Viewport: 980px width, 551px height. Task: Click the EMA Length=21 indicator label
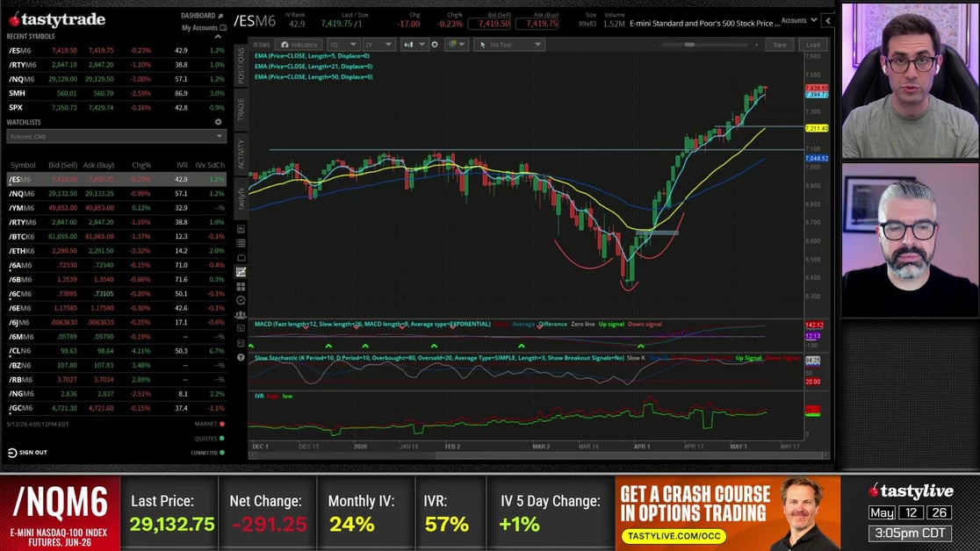(313, 66)
